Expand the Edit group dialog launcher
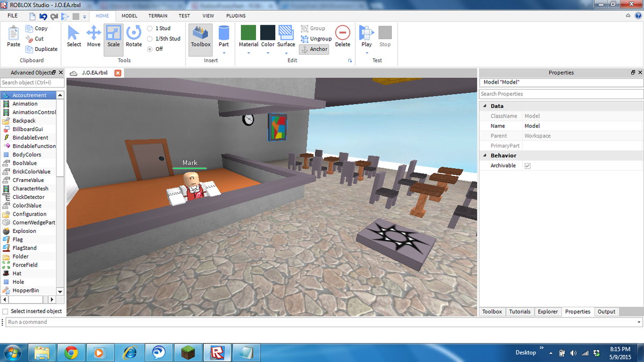644x362 pixels. pos(350,61)
